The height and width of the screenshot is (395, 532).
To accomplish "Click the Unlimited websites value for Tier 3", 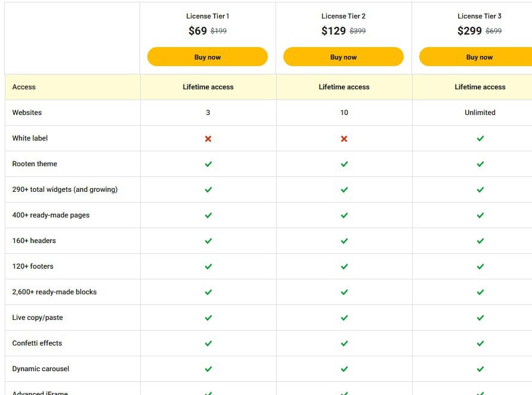I will pos(480,113).
